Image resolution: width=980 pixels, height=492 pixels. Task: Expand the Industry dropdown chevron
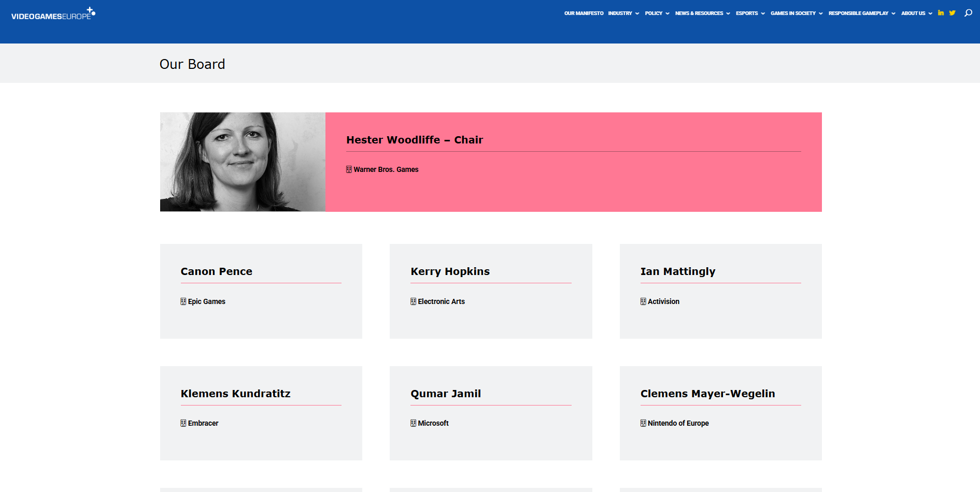[637, 13]
